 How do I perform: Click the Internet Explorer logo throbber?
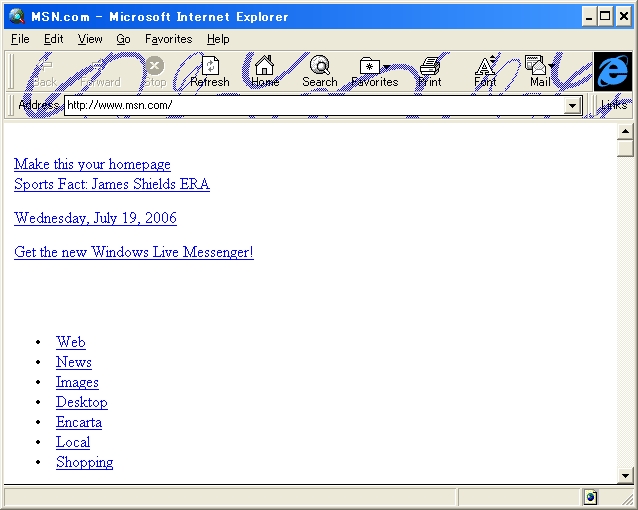tap(613, 72)
